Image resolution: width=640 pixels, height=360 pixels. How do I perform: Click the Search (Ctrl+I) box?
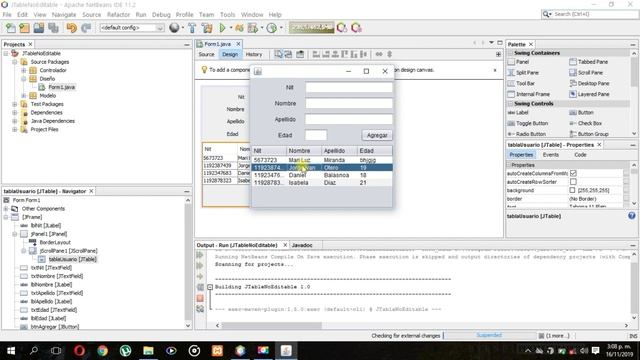coord(590,14)
